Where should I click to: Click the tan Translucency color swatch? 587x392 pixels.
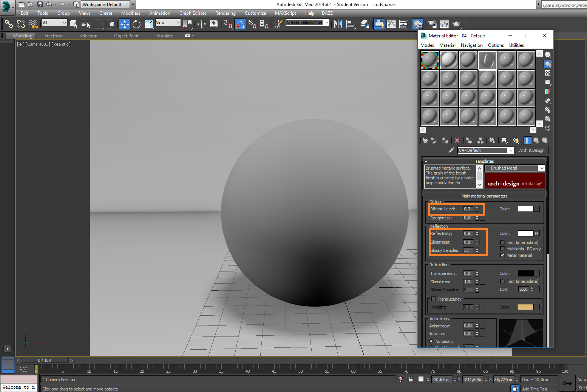(525, 307)
